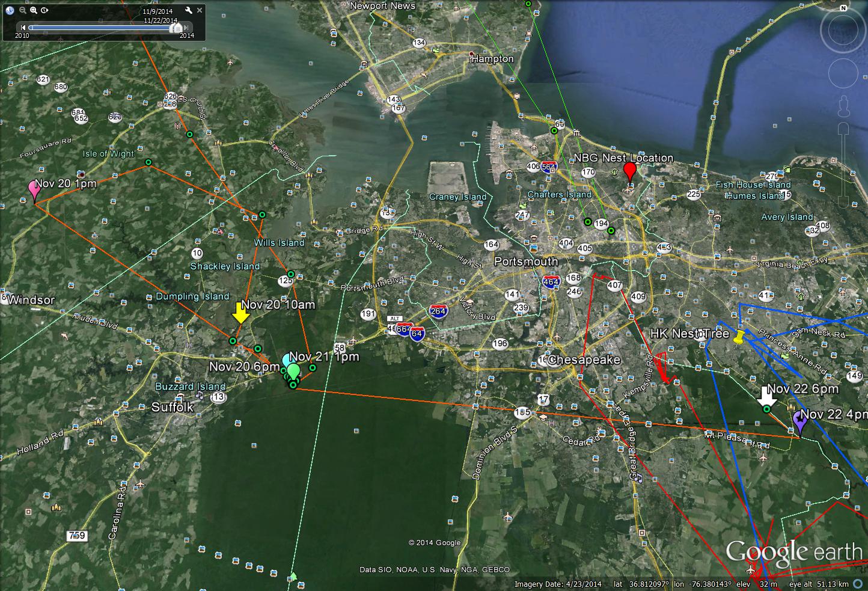868x591 pixels.
Task: Open time slider options with the wrench
Action: coord(188,10)
